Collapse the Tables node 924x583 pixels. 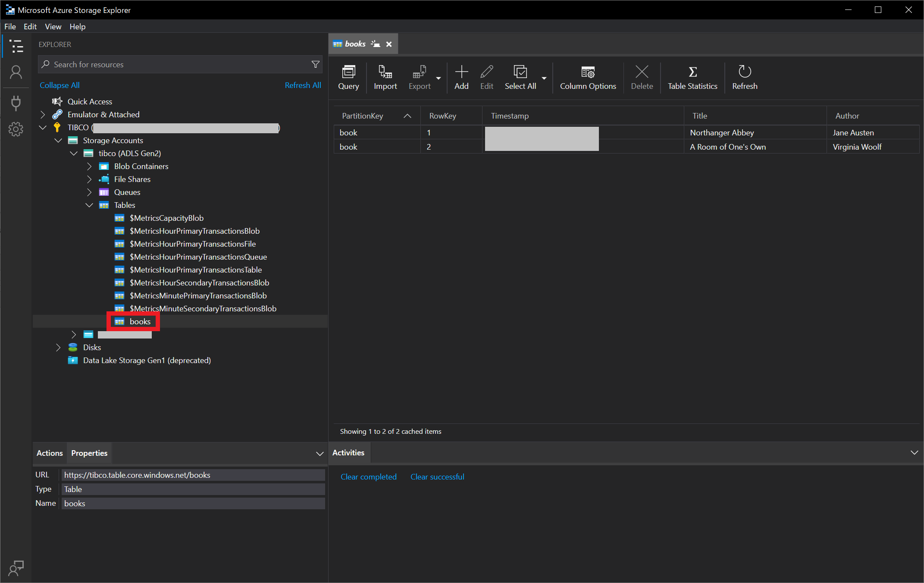click(x=89, y=205)
